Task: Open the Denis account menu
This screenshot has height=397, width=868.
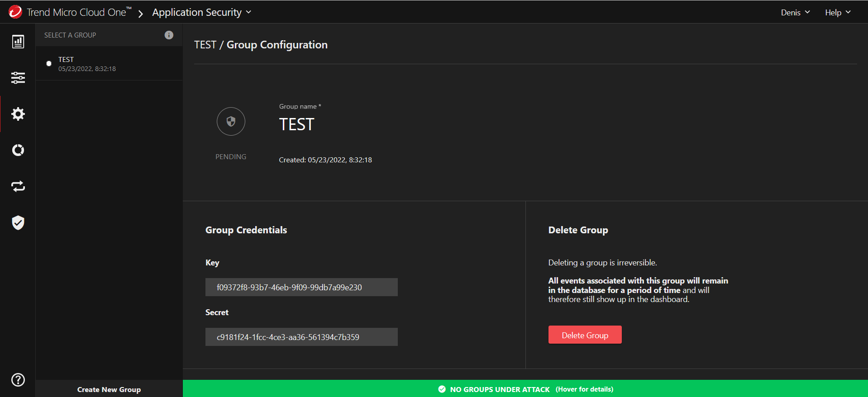Action: (x=795, y=13)
